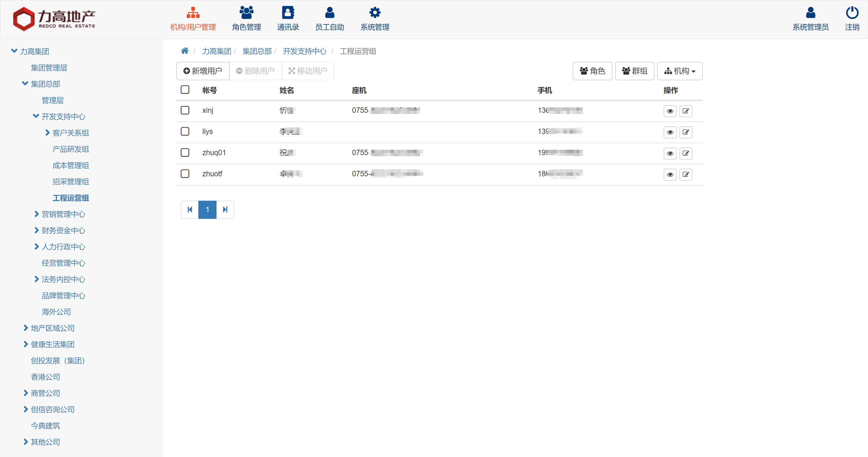Screen dimensions: 868x457
Task: Toggle the select-all checkbox in header
Action: click(x=185, y=90)
